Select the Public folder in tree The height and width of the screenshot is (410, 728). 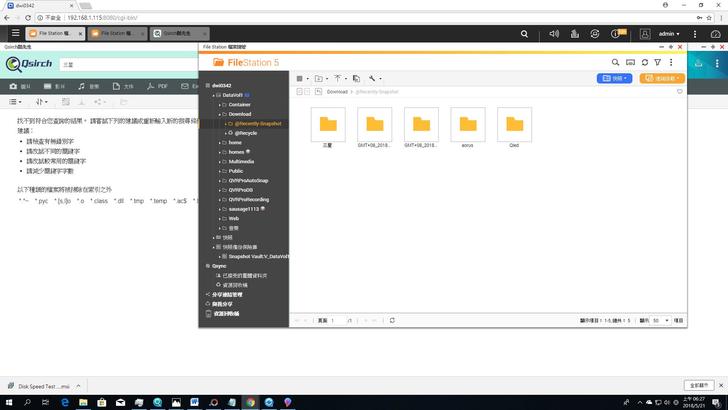click(236, 171)
